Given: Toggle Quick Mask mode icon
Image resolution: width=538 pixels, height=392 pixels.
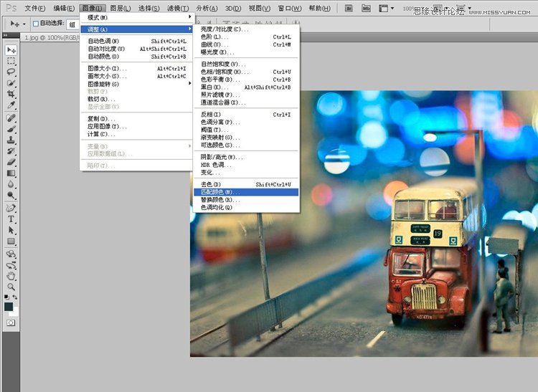Looking at the screenshot, I should (11, 323).
